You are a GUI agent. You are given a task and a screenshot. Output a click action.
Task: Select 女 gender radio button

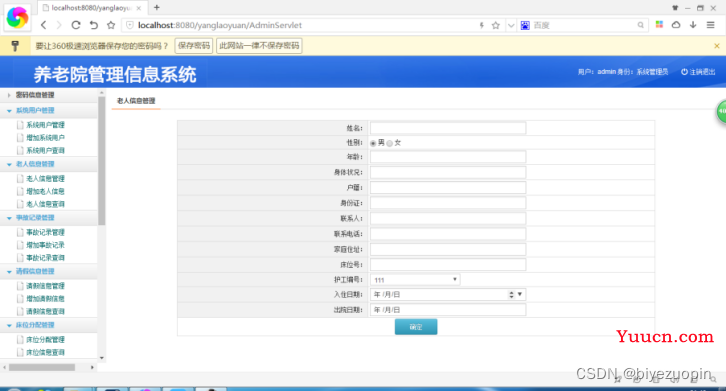[x=389, y=143]
